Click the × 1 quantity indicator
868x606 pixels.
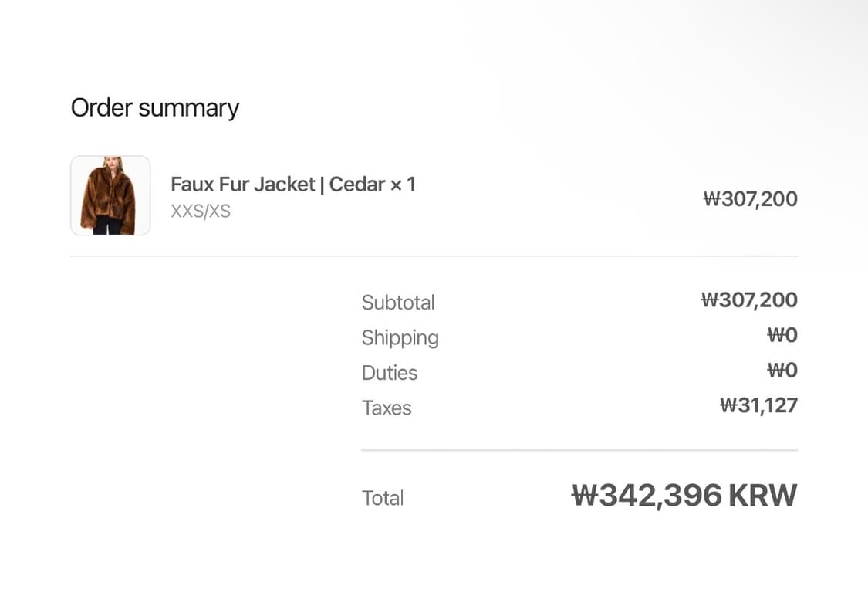click(x=403, y=185)
